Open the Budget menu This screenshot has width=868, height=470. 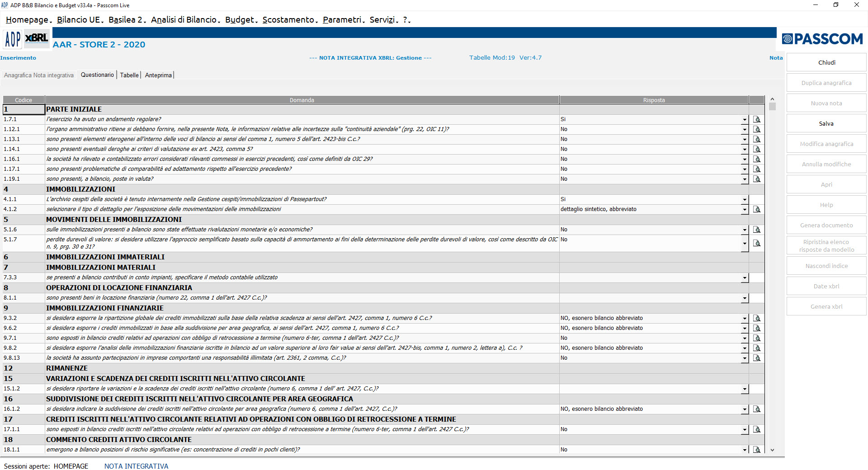(x=241, y=20)
